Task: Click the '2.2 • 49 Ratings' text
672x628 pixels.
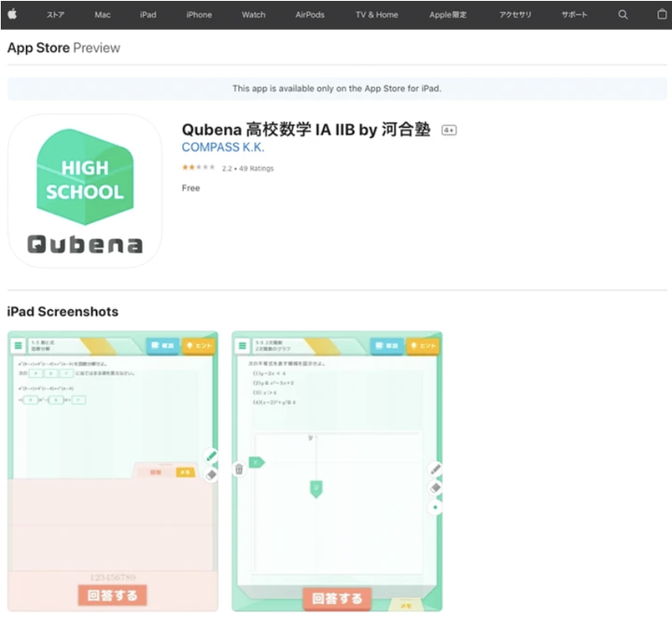Action: [247, 168]
